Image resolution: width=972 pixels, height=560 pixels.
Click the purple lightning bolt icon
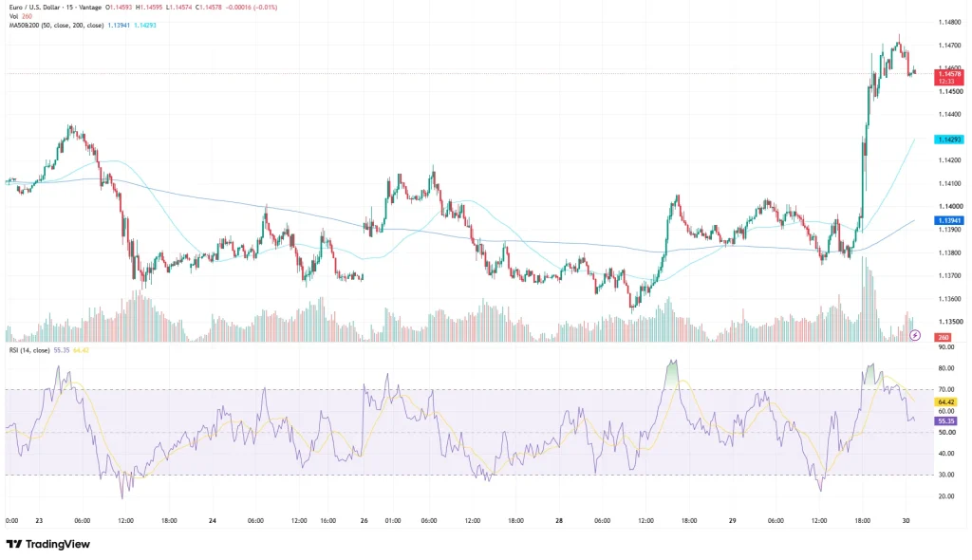[915, 335]
